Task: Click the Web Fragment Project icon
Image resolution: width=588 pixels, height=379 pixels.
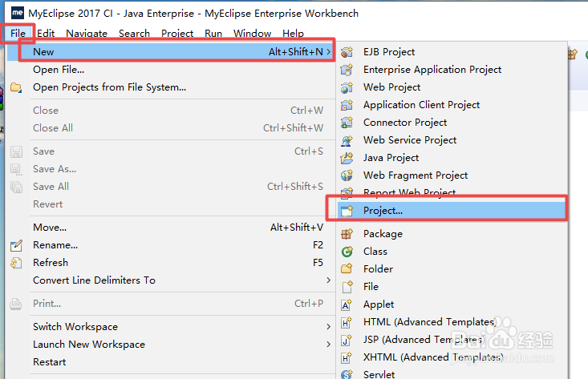Action: tap(347, 175)
